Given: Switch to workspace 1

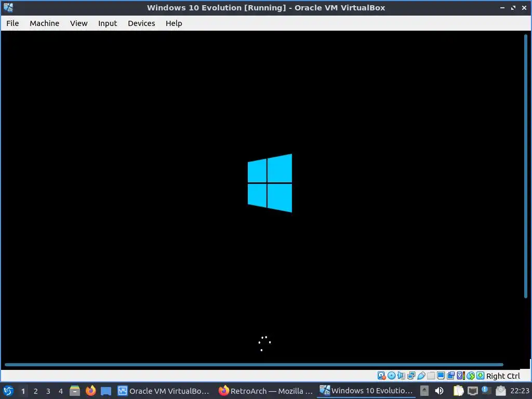Looking at the screenshot, I should pyautogui.click(x=23, y=391).
